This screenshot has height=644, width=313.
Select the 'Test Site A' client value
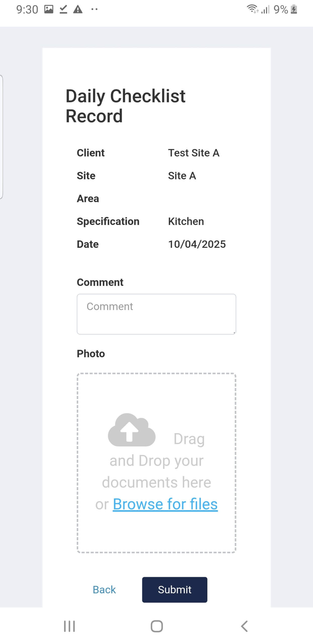tap(194, 153)
